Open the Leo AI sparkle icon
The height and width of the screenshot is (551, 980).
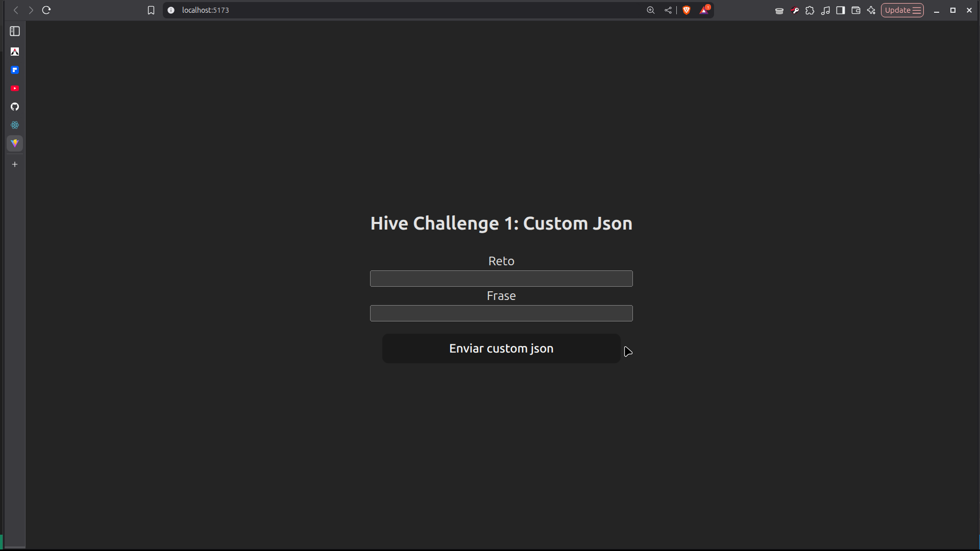pos(871,10)
